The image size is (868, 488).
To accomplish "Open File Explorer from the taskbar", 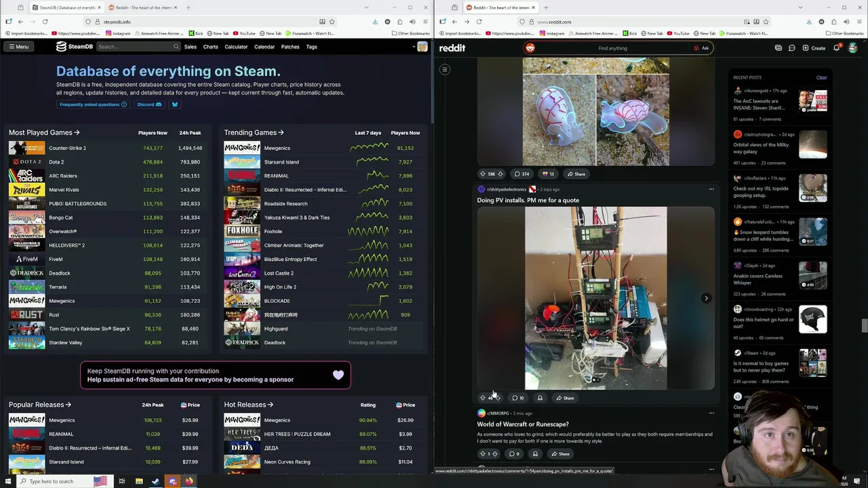I will (x=139, y=481).
